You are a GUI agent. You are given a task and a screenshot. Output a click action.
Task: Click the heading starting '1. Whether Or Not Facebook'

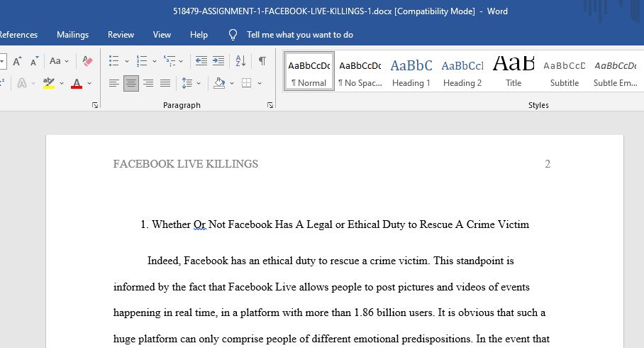coord(335,224)
